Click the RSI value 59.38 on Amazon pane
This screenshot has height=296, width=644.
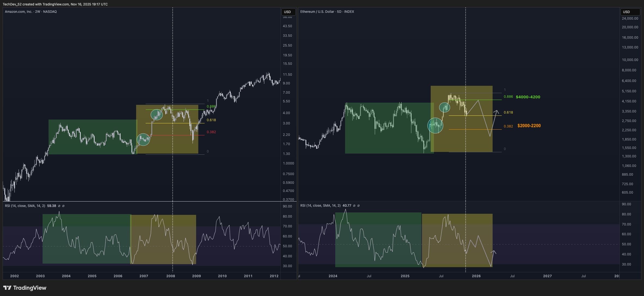[x=52, y=206]
